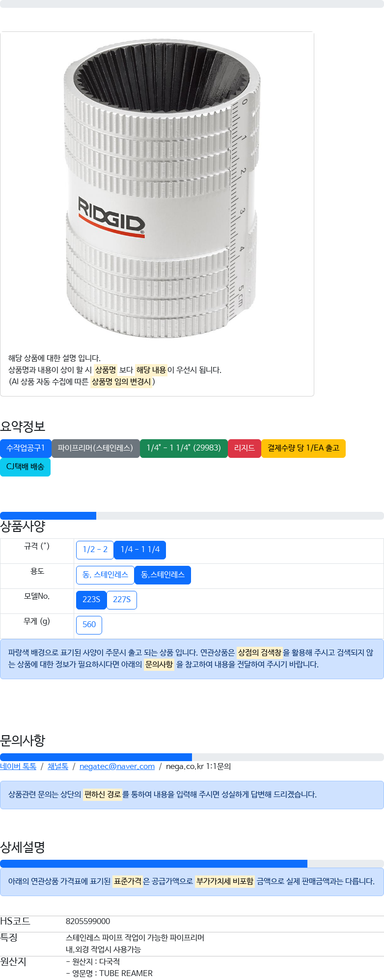Select the CJ택배 배송 shipping tag
This screenshot has width=384, height=980.
[26, 467]
